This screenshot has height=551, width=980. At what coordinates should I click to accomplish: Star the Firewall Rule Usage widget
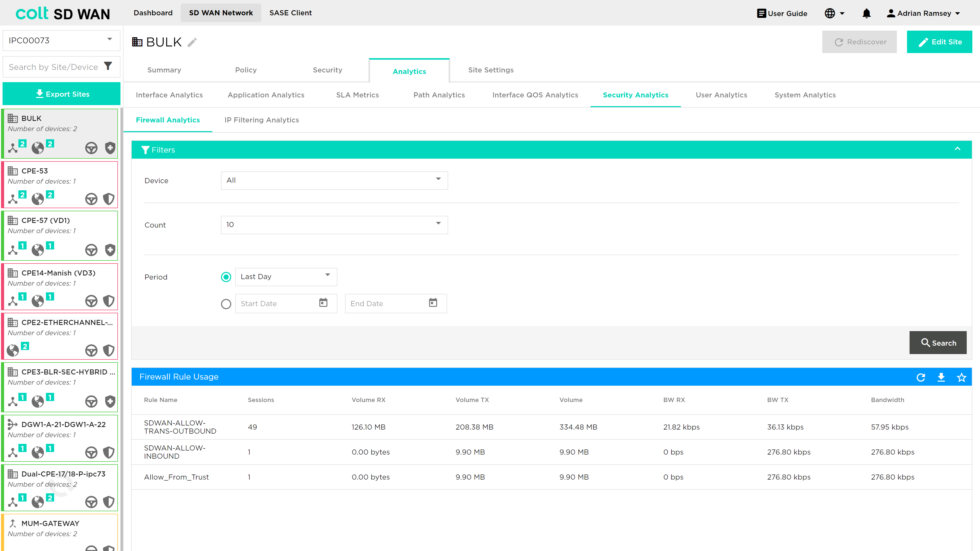pos(961,377)
